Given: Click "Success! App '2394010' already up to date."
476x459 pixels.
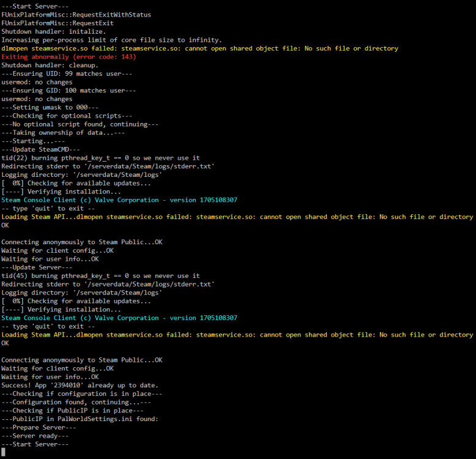Looking at the screenshot, I should tap(80, 385).
